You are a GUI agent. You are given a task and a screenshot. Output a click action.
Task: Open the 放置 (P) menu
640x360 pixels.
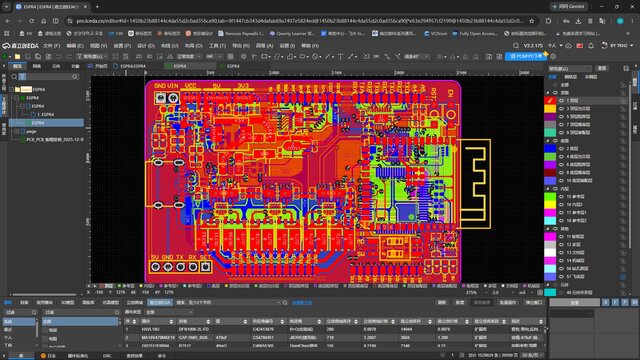click(122, 46)
